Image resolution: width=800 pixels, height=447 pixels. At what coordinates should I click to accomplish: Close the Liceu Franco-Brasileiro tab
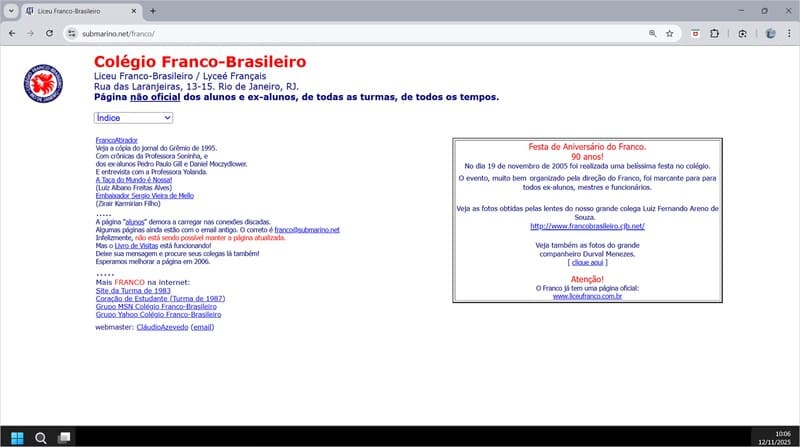tap(134, 11)
